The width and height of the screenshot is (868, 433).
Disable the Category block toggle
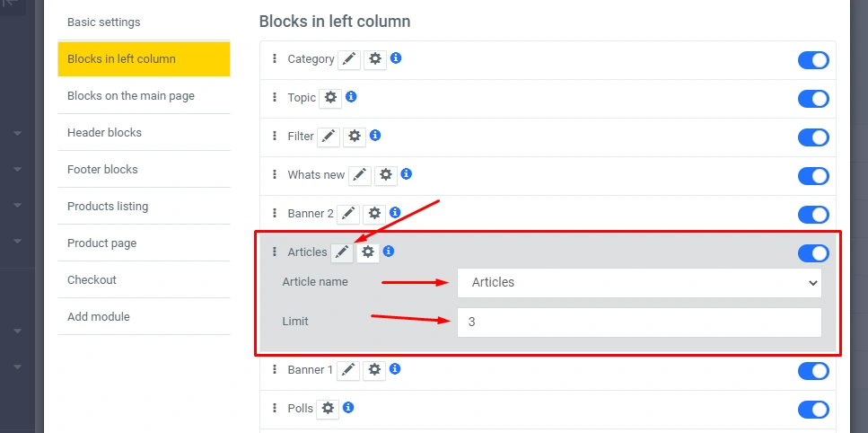tap(813, 60)
